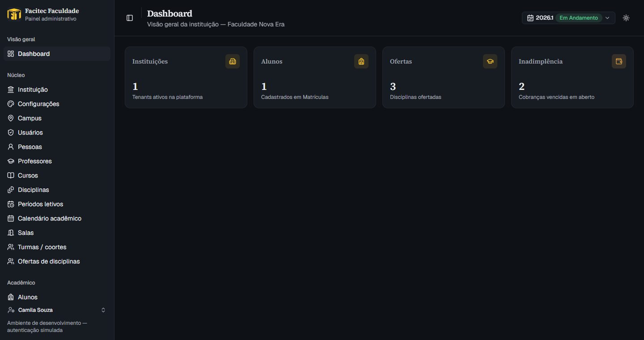This screenshot has height=340, width=644.
Task: Click the Calendário acadêmico calendar icon
Action: [x=11, y=218]
